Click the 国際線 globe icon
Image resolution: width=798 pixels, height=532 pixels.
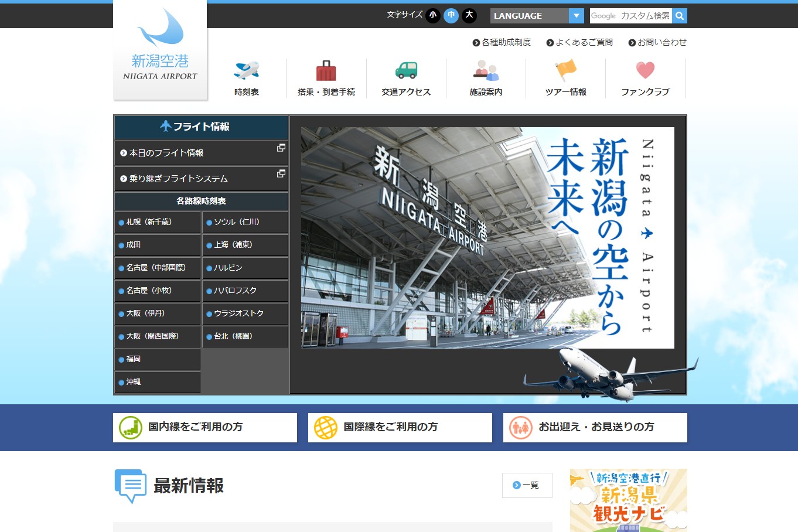coord(326,428)
